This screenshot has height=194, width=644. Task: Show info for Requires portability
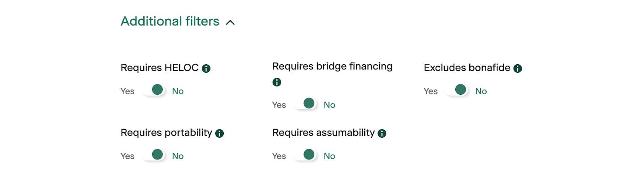(x=219, y=133)
